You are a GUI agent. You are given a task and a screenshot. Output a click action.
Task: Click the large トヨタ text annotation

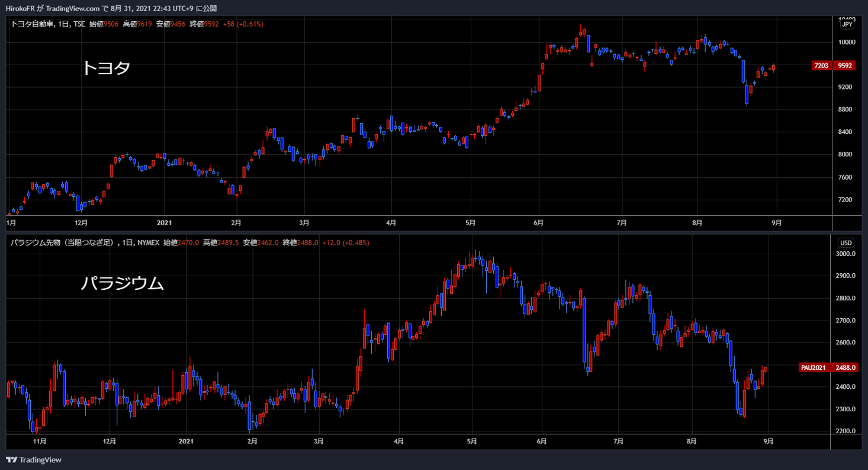coord(106,68)
